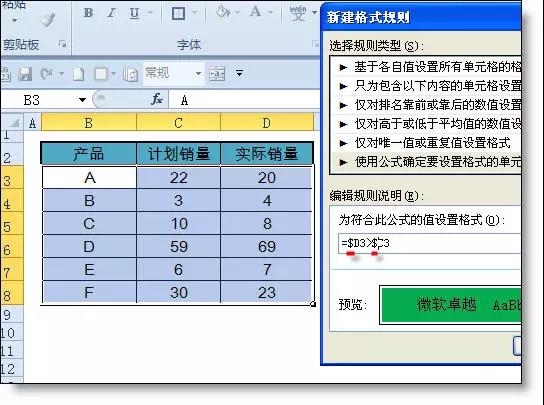Image resolution: width=544 pixels, height=405 pixels.
Task: Click the phonetic guide wén icon
Action: pyautogui.click(x=298, y=13)
